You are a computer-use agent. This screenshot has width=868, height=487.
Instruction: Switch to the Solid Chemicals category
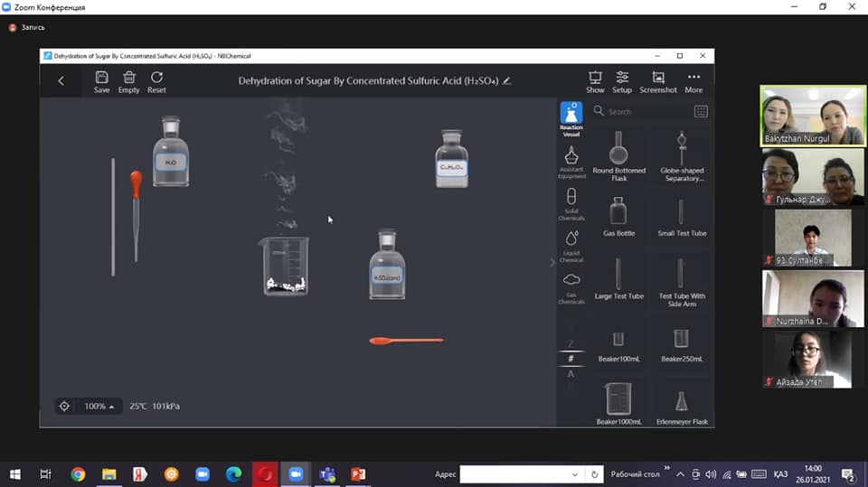coord(571,203)
